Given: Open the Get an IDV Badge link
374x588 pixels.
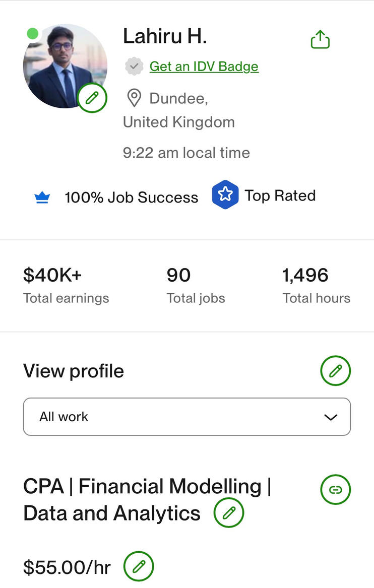Looking at the screenshot, I should 204,67.
